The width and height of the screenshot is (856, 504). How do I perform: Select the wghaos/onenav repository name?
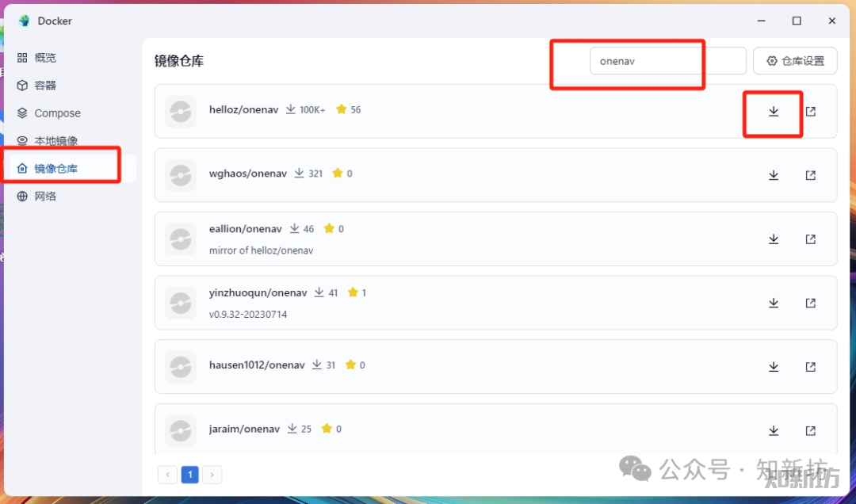click(x=248, y=174)
